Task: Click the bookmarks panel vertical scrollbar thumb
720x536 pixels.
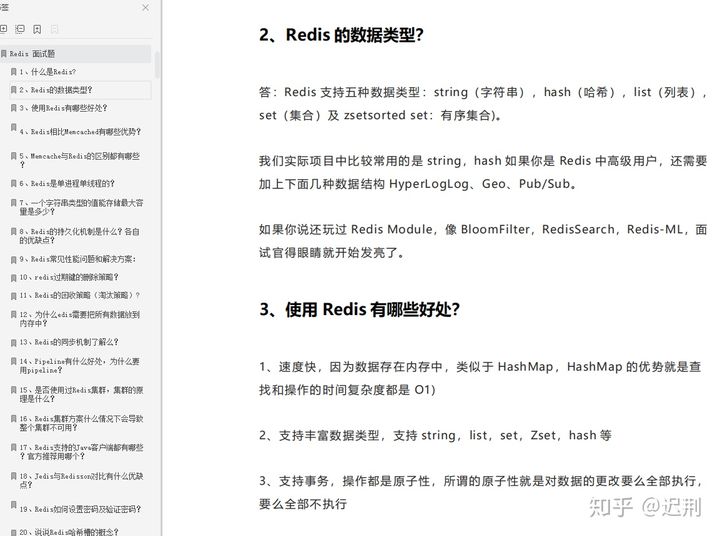Action: [157, 64]
